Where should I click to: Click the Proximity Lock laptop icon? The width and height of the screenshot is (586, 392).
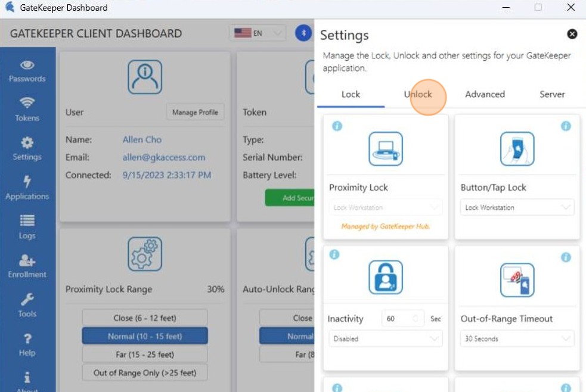coord(386,148)
